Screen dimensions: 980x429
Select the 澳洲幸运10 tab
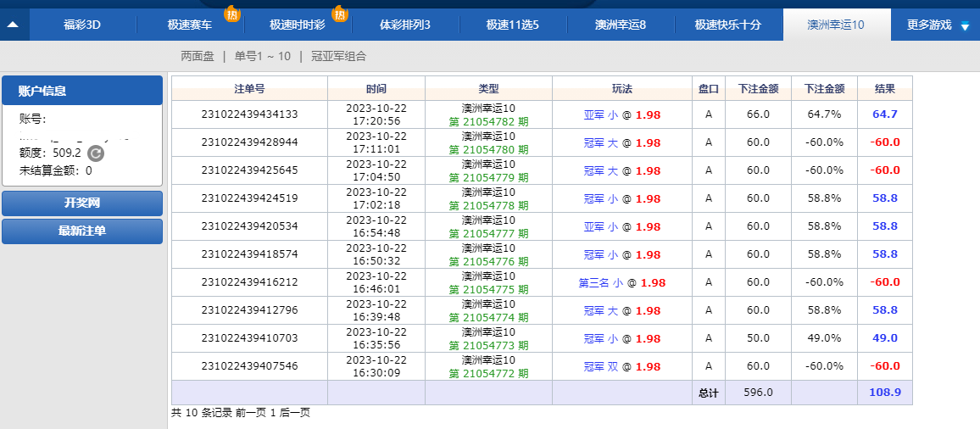pos(836,25)
